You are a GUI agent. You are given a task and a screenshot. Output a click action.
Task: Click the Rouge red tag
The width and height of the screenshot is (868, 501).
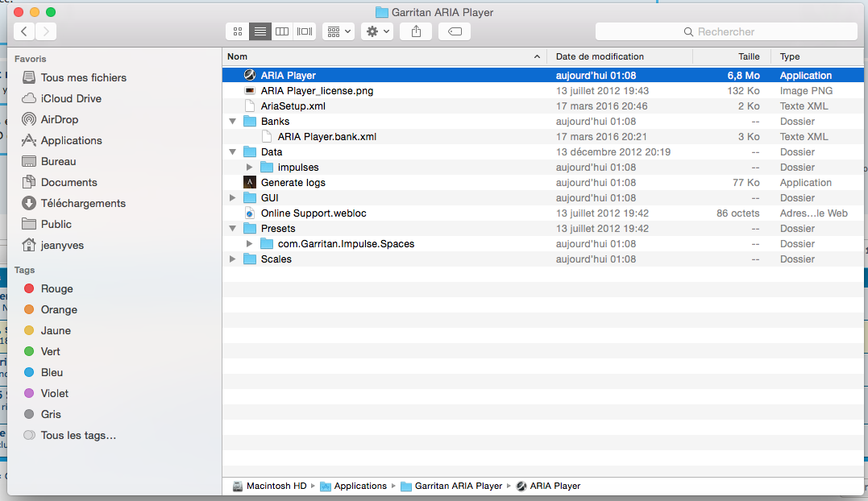[56, 288]
